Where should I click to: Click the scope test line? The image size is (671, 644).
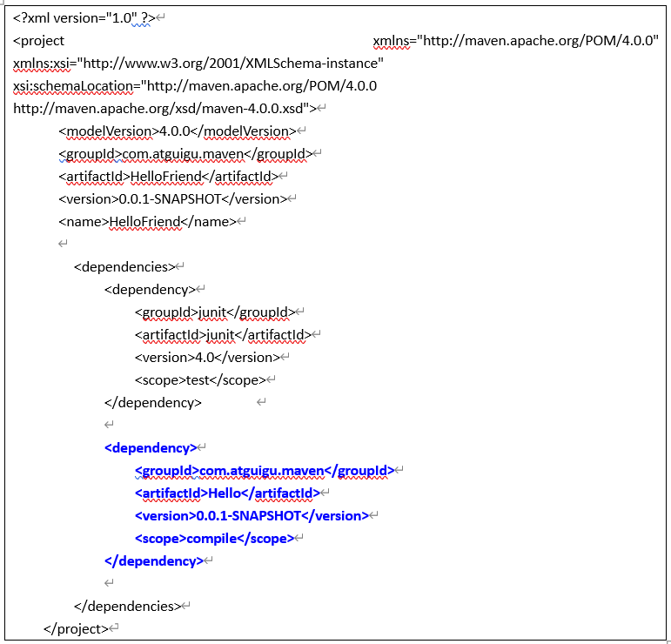(200, 380)
